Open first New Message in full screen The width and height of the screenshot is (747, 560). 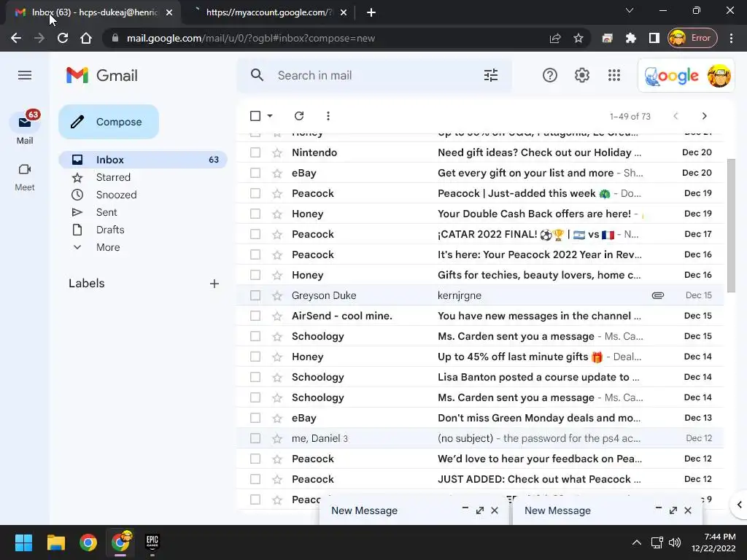(480, 510)
